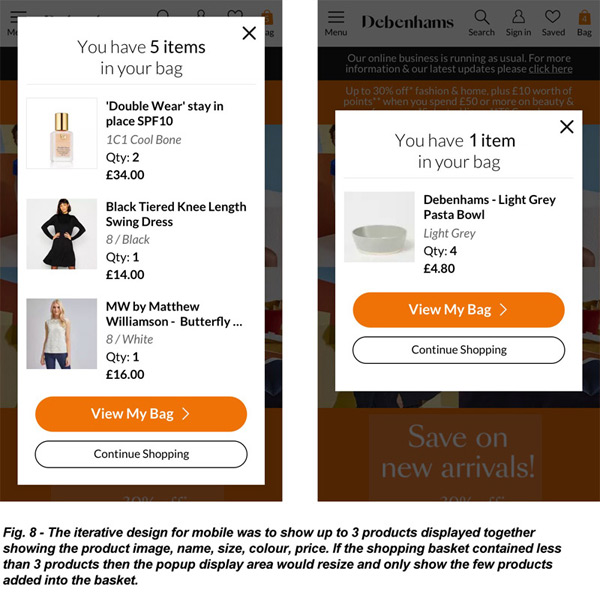Choose Continue Shopping in 1 item popup

459,350
